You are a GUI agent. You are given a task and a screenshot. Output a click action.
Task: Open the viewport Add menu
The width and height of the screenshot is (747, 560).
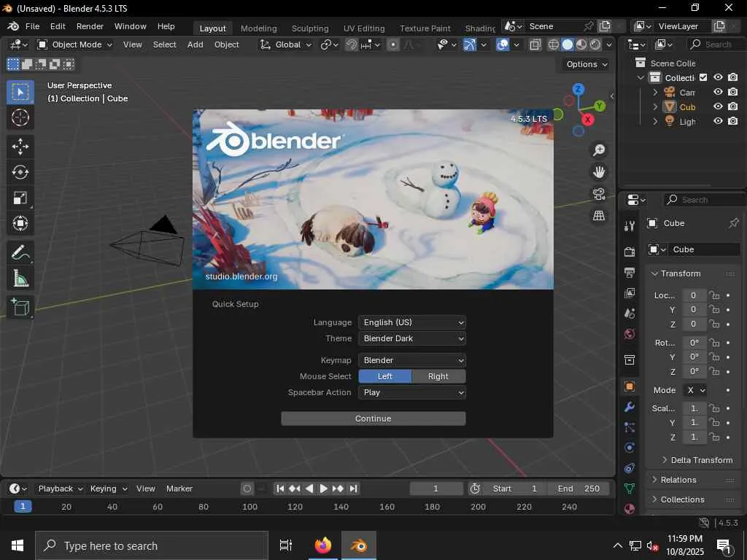coord(196,44)
